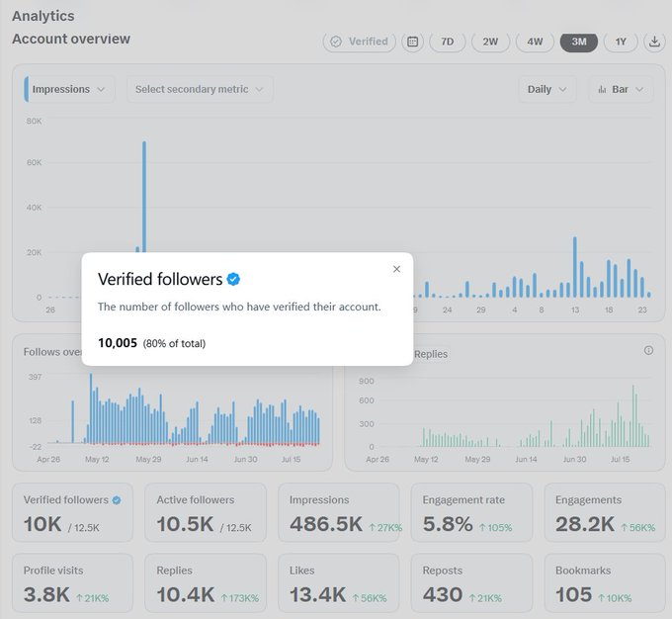Select the 2W time range
The width and height of the screenshot is (672, 619).
click(490, 42)
